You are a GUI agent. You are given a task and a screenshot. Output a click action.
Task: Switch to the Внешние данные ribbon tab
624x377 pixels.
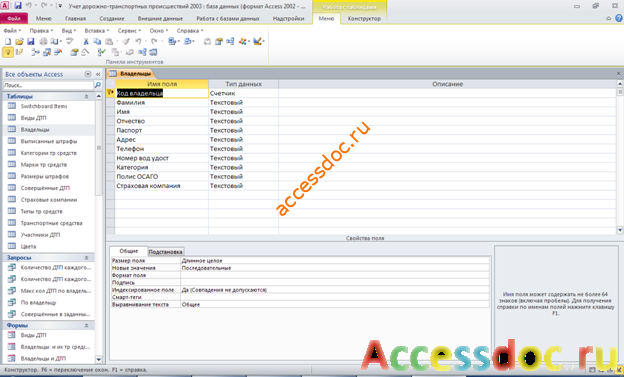coord(160,18)
